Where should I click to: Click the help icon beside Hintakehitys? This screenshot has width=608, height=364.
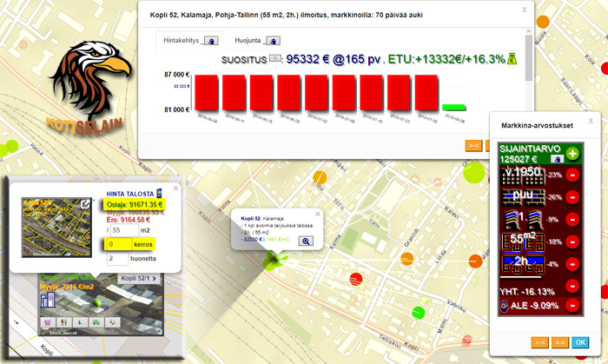[211, 41]
